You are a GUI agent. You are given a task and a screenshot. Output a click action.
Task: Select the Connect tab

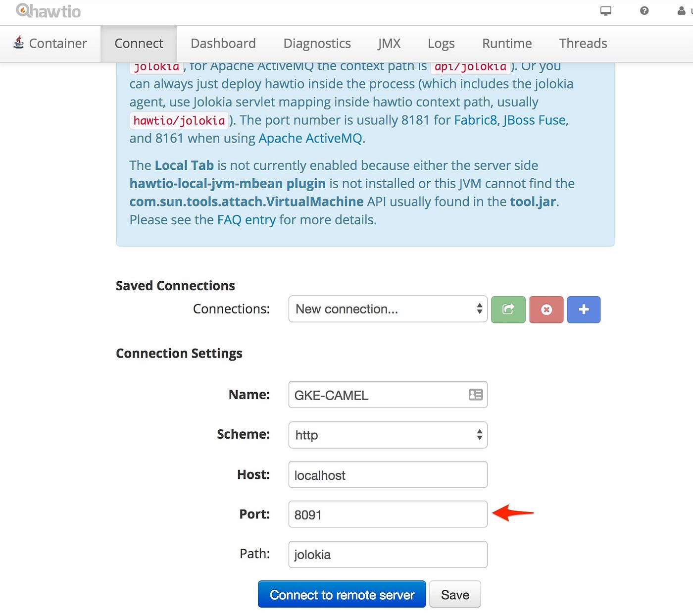click(x=139, y=44)
